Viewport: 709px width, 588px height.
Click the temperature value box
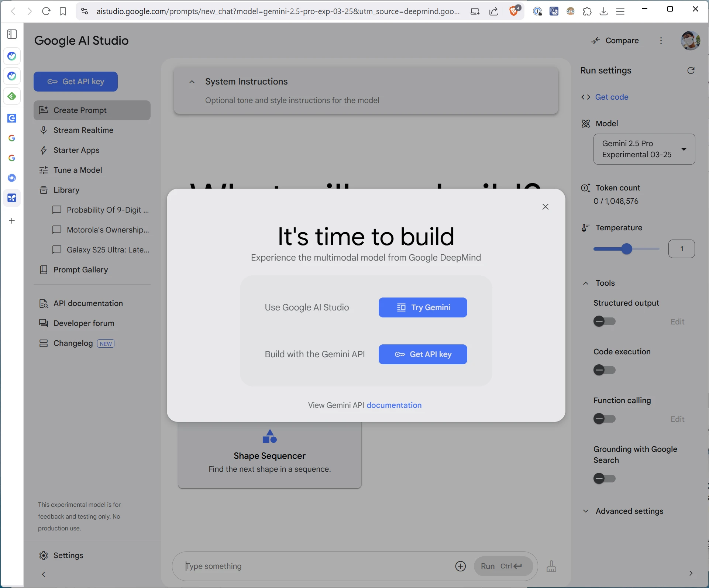[x=682, y=249]
